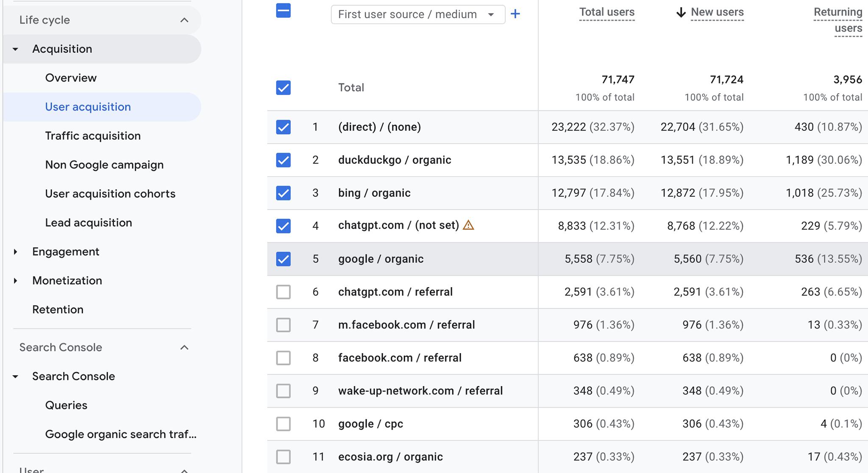Open User acquisition cohorts report
Image resolution: width=868 pixels, height=473 pixels.
coord(110,194)
